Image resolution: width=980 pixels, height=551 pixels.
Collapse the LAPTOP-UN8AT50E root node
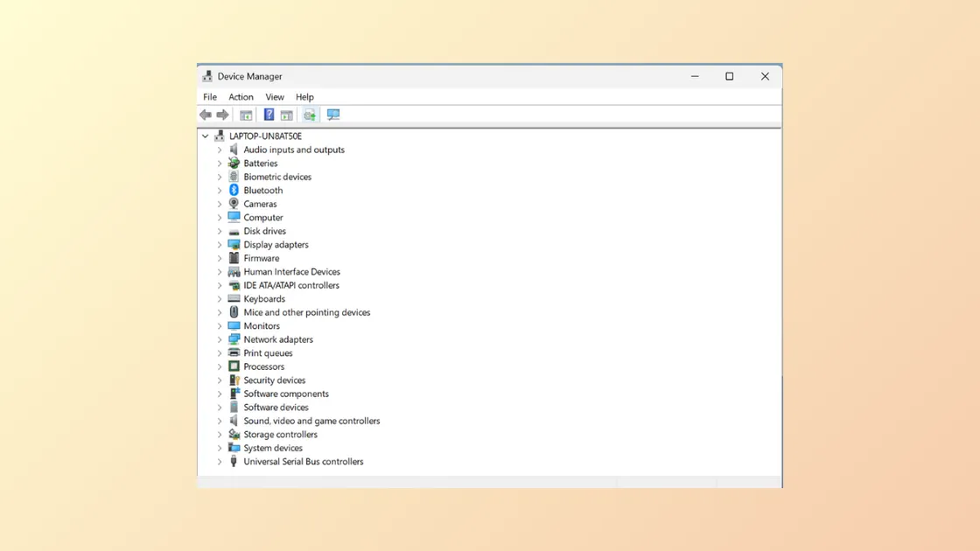coord(205,136)
